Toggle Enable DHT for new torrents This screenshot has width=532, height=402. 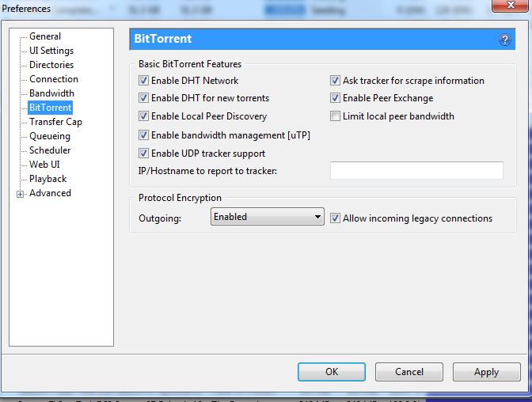click(143, 98)
